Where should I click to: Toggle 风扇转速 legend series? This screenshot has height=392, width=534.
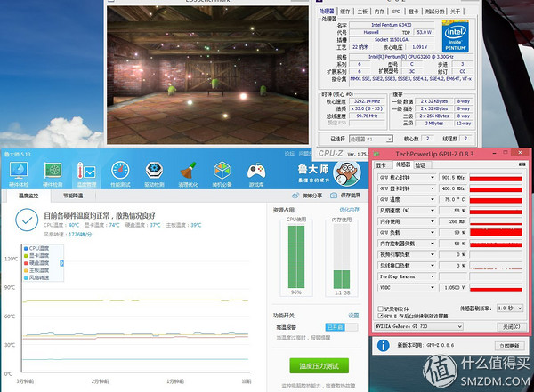point(36,277)
